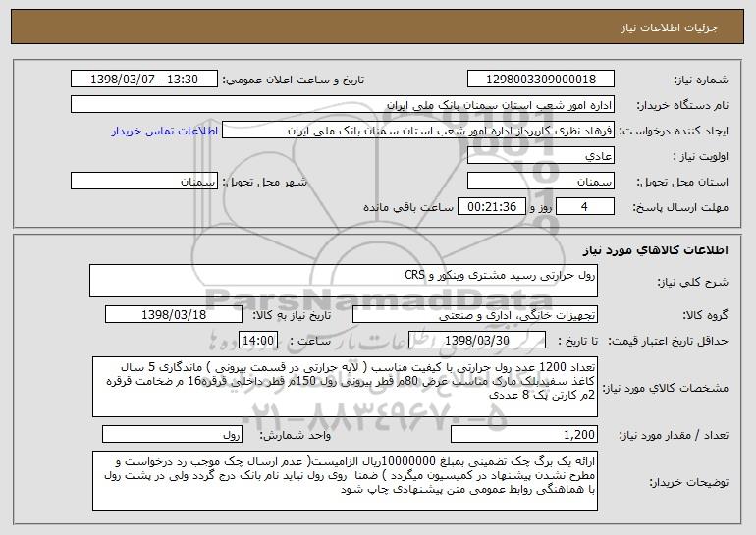Click the request creator field فرهاد نظری
Screen dimensions: 756x535
418,131
